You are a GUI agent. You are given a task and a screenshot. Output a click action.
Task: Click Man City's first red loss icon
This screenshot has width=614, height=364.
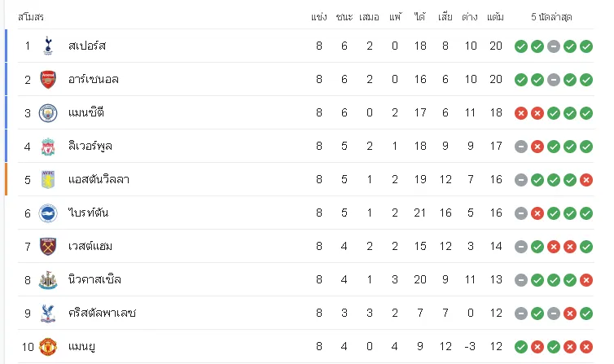(521, 113)
